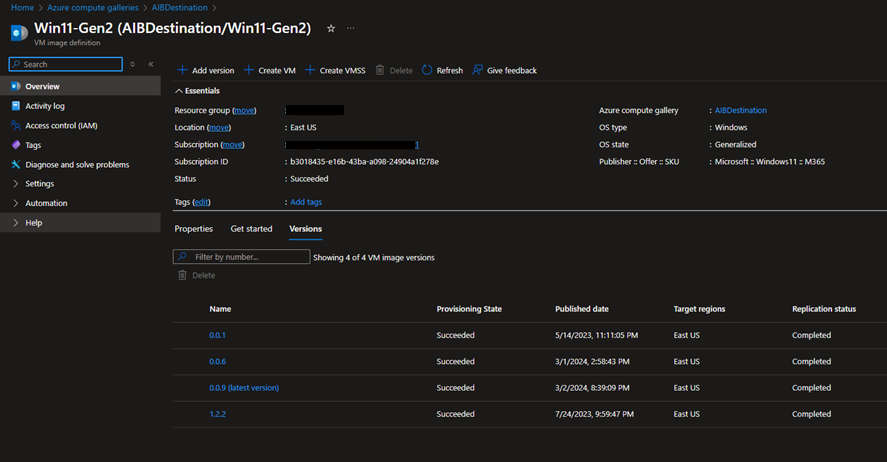Screen dimensions: 887x462
Task: Click Create VM button label
Action: (x=277, y=71)
